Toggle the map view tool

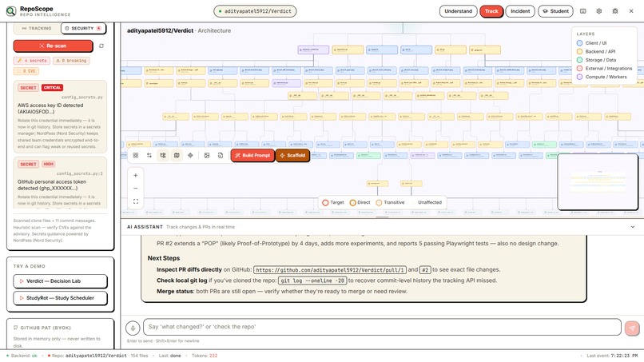(x=177, y=155)
